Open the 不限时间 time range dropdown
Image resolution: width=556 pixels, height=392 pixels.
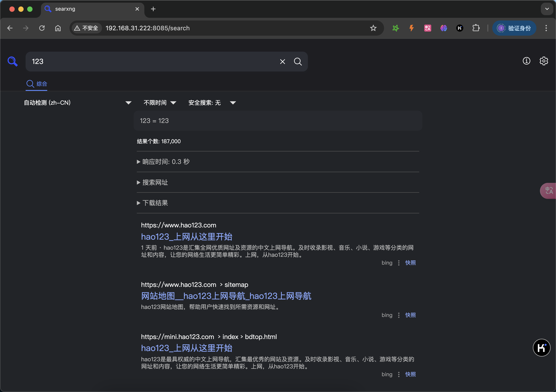[x=160, y=103]
